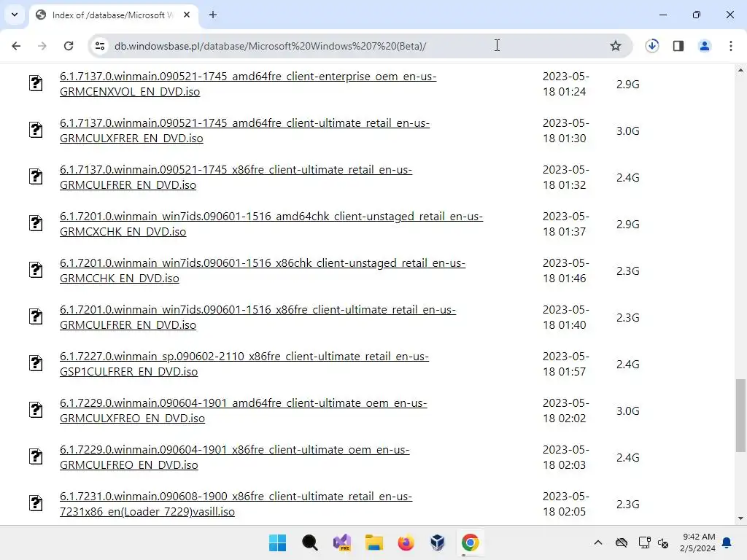Download 6.1.7137.0 amd64fre client-ultimate retail ISO
Viewport: 747px width, 560px height.
(x=244, y=131)
